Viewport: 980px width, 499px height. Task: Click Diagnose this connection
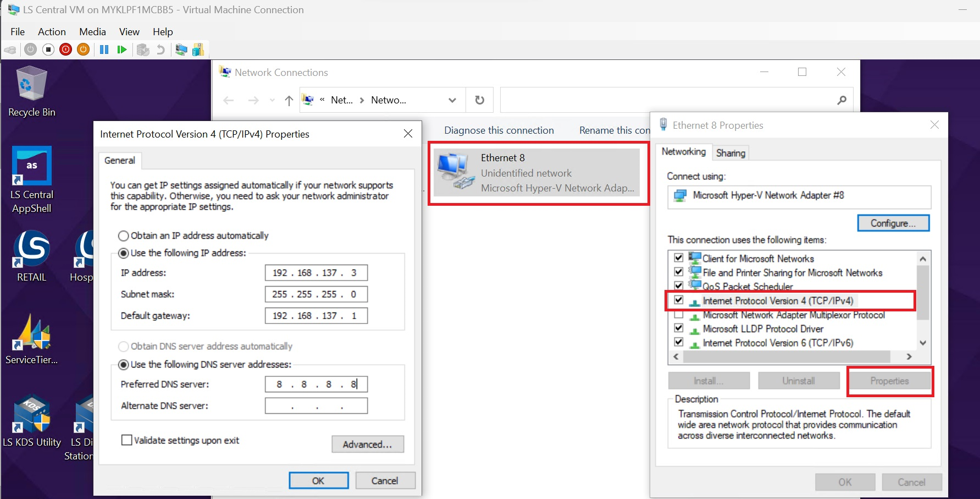pos(499,130)
